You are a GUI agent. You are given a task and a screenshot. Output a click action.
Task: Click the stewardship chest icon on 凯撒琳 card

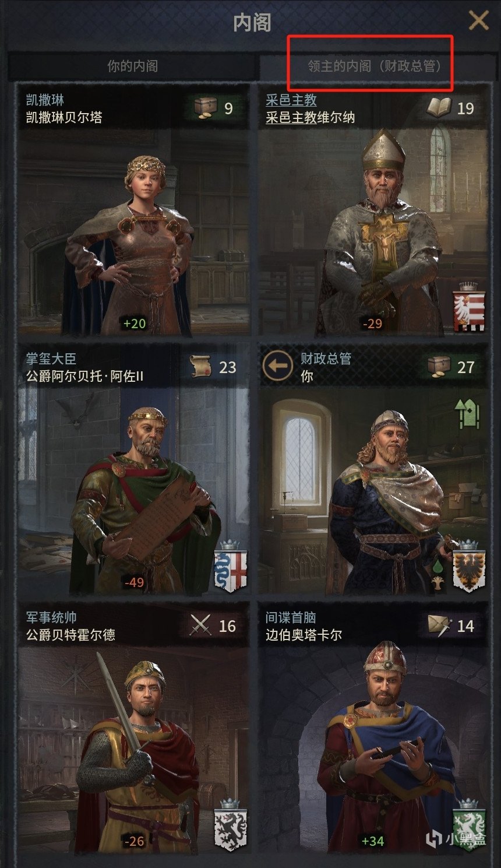[205, 108]
